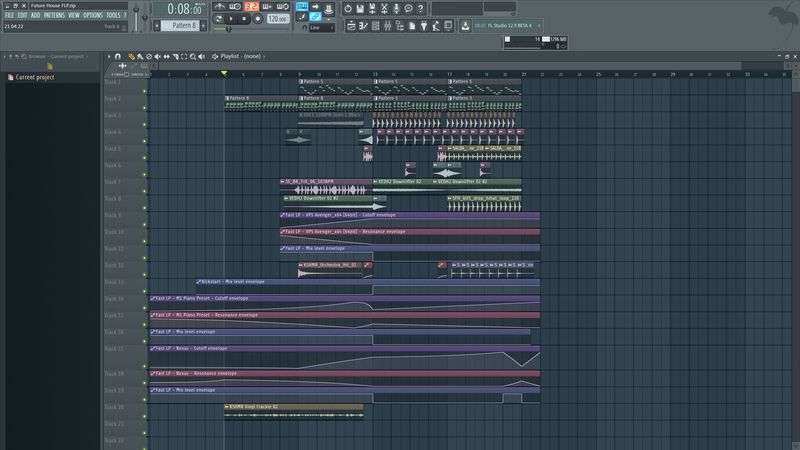Viewport: 800px width, 450px height.
Task: Toggle the orange 3.2 step edit button
Action: point(251,7)
